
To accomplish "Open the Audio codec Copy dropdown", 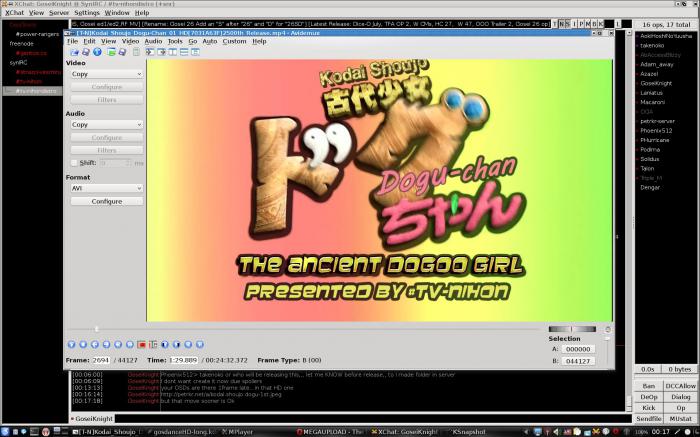I will (107, 125).
